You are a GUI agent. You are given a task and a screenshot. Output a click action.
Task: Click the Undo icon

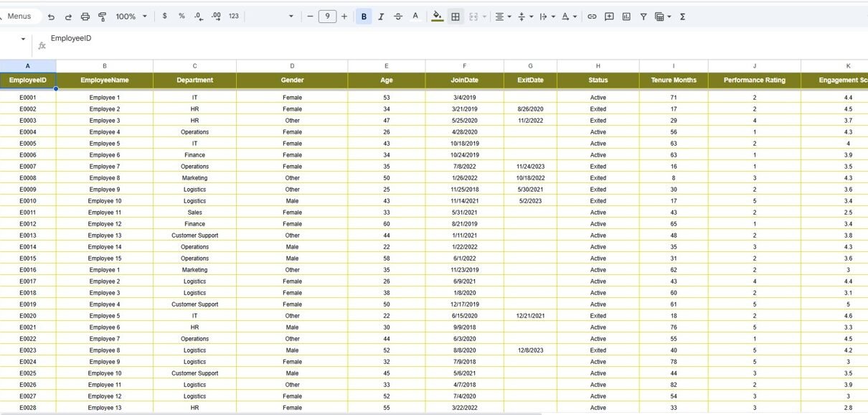[51, 17]
